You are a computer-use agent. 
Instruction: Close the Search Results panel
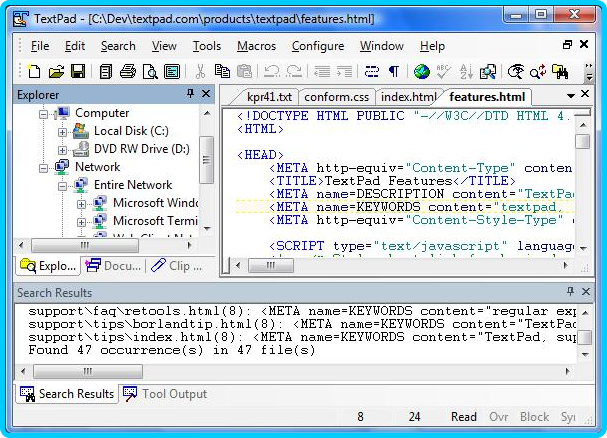click(x=586, y=292)
